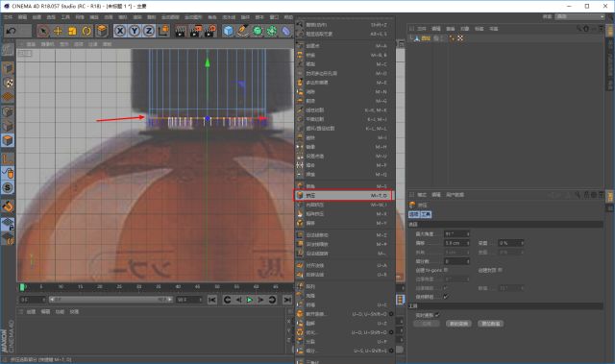Play the animation forward
Viewport: 615px width, 364px height.
pyautogui.click(x=250, y=300)
